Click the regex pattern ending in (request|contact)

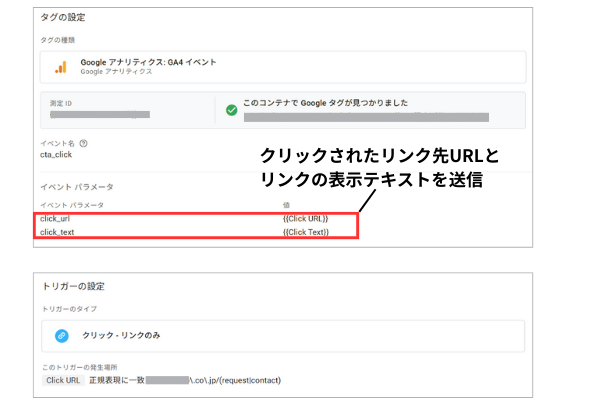pos(240,380)
